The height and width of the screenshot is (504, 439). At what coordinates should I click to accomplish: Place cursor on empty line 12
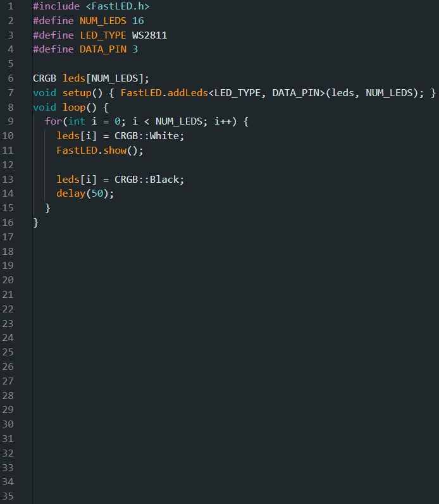[x=127, y=165]
